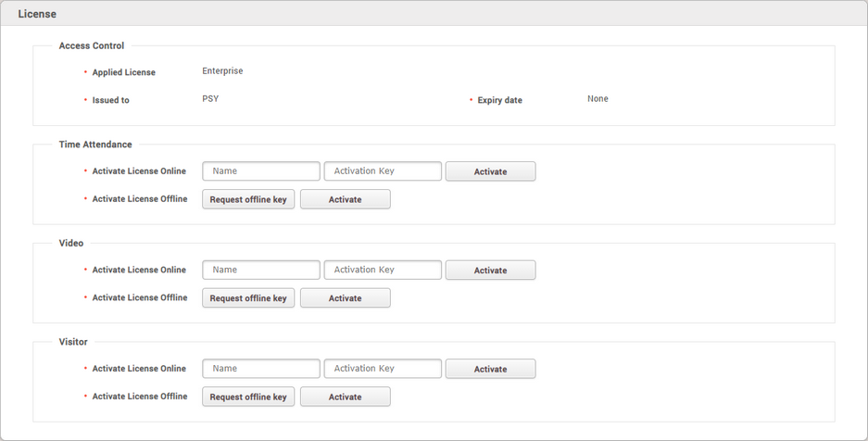Screen dimensions: 868x441
Task: Click the Video Activation Key field
Action: pyautogui.click(x=383, y=270)
